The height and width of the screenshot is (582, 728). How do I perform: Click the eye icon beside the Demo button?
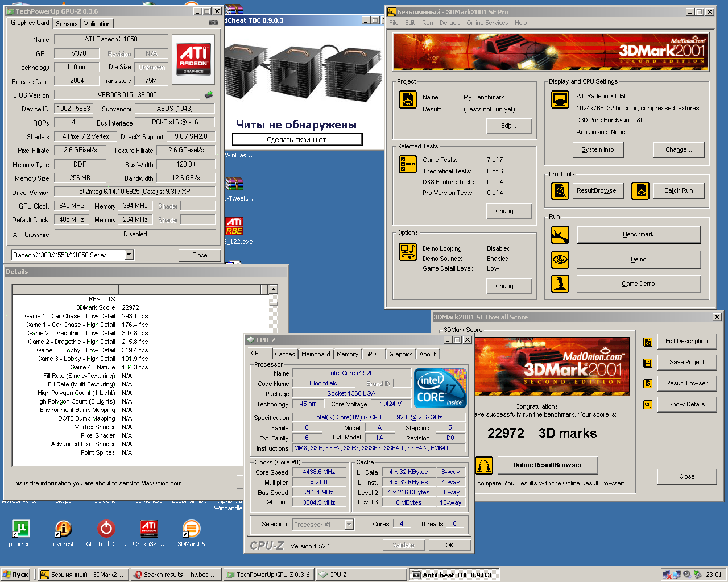[560, 259]
